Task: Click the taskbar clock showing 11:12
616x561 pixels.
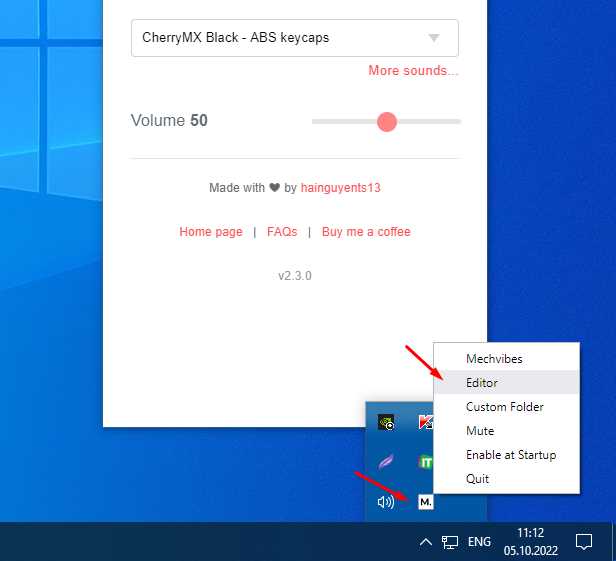Action: click(531, 542)
